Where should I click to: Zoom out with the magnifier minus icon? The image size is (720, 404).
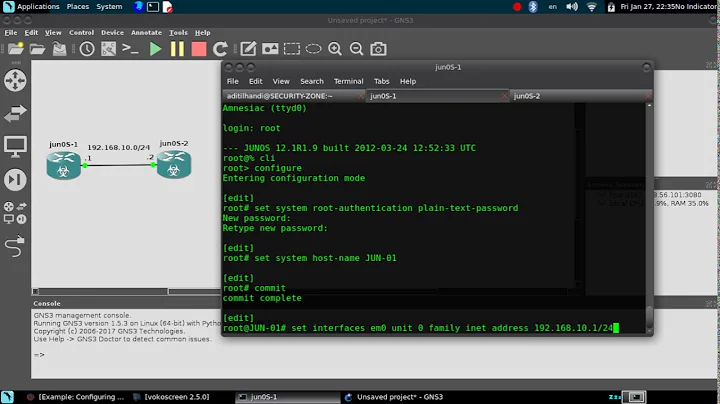356,49
